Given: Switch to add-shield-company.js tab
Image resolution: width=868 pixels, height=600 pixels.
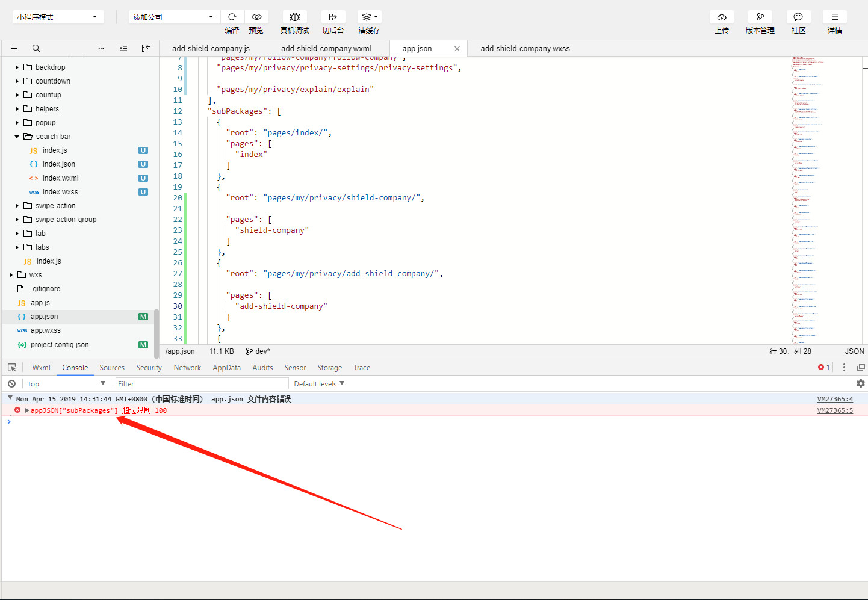Looking at the screenshot, I should (211, 49).
